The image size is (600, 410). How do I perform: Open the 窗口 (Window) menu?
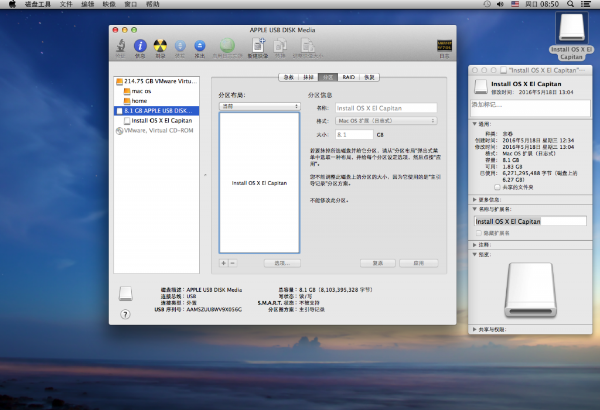click(x=131, y=4)
